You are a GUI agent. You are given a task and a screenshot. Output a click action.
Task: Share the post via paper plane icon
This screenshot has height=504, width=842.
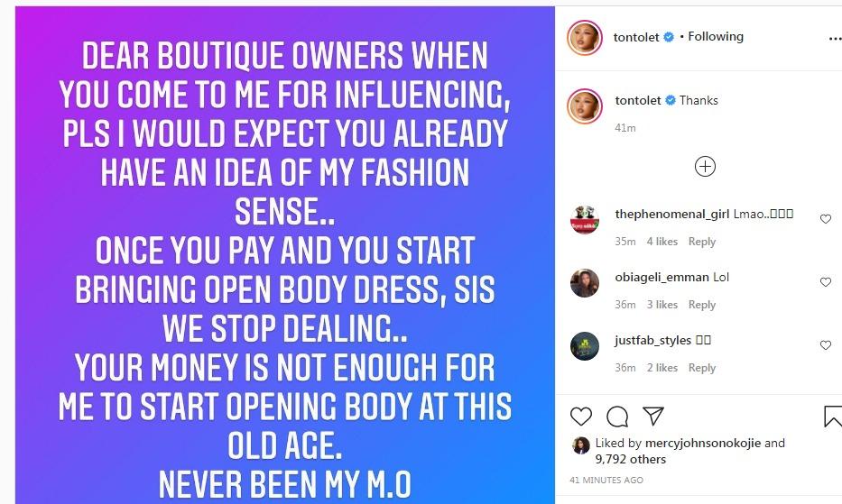(x=652, y=416)
